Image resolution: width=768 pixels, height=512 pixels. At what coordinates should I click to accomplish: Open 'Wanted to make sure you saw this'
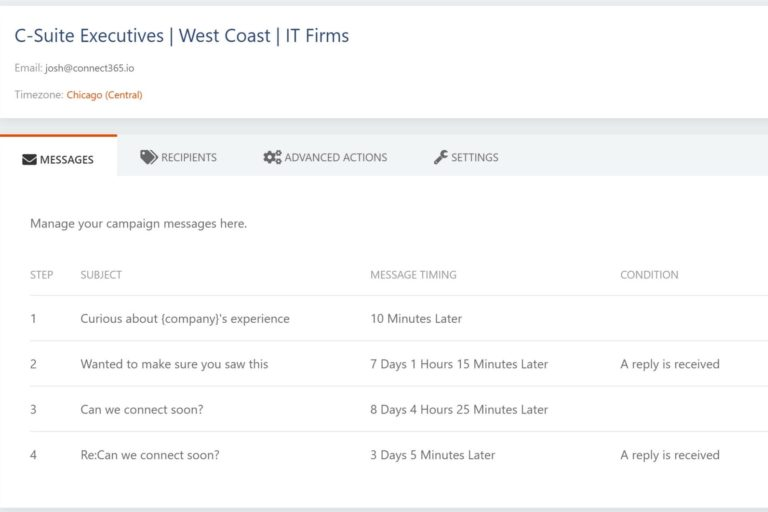click(174, 364)
